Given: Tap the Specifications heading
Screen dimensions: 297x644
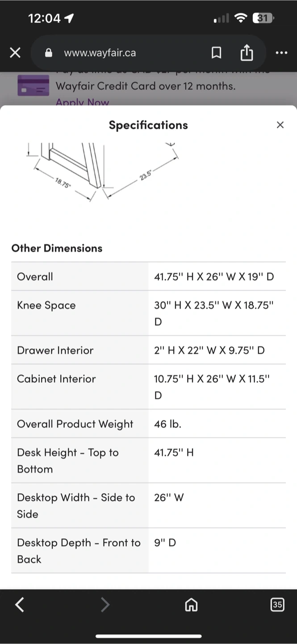Looking at the screenshot, I should 148,125.
